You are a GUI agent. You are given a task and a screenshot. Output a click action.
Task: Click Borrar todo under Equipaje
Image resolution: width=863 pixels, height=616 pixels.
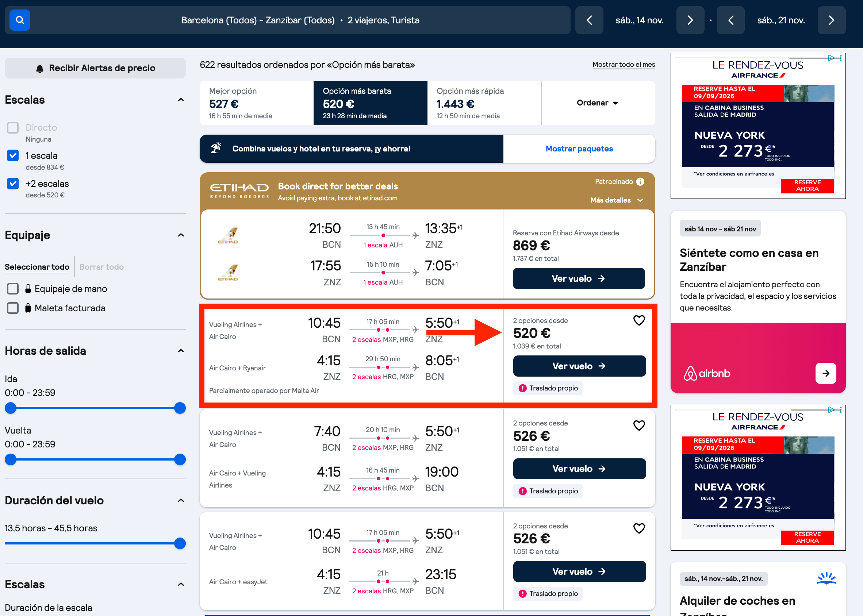click(101, 267)
